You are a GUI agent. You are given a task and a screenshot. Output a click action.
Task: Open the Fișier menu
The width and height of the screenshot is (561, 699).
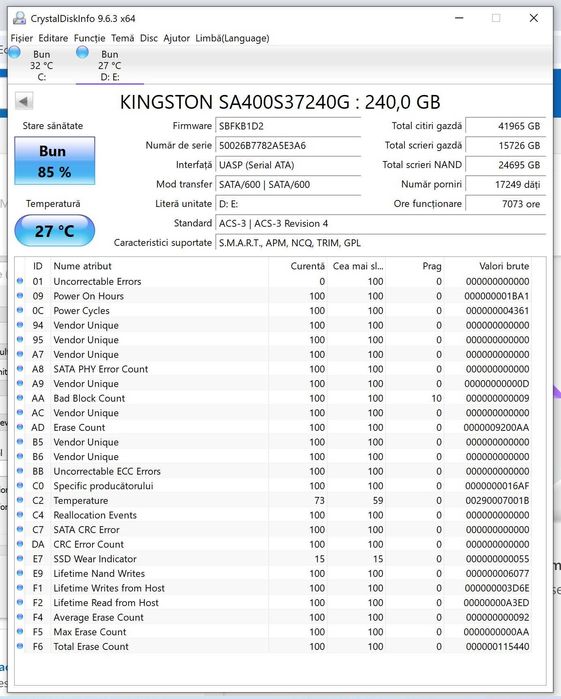22,38
